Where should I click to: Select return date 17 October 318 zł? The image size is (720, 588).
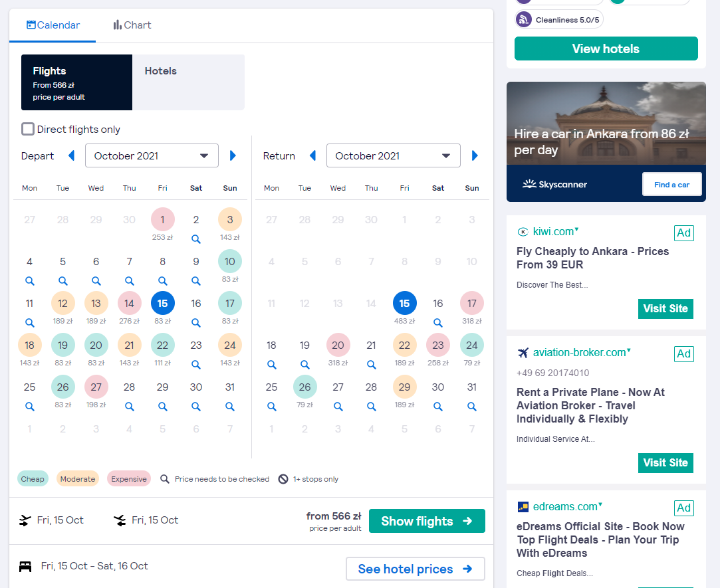tap(472, 304)
